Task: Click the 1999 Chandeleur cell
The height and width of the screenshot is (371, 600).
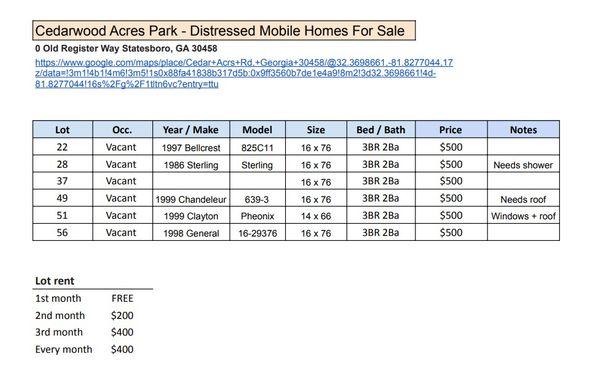Action: (191, 199)
